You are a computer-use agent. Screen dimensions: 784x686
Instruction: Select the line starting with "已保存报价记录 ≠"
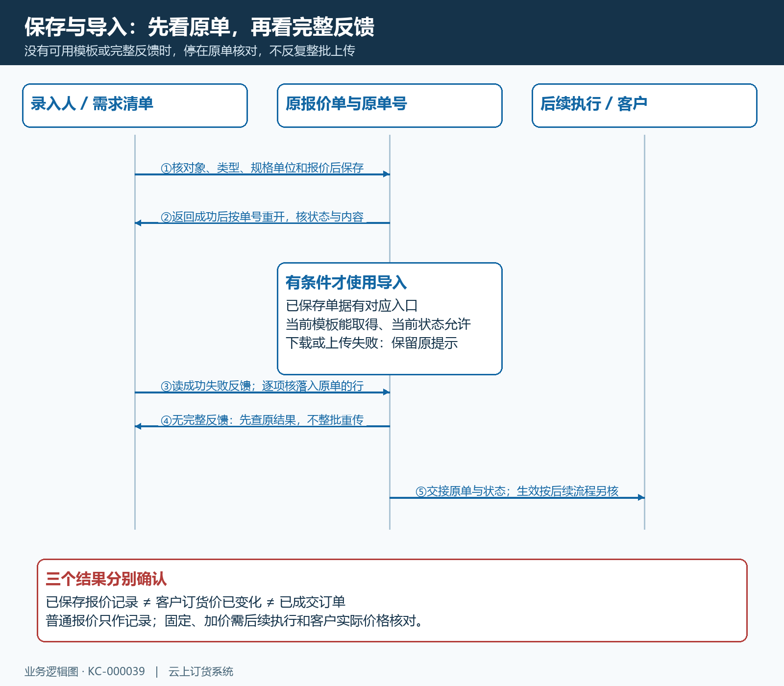pyautogui.click(x=196, y=602)
